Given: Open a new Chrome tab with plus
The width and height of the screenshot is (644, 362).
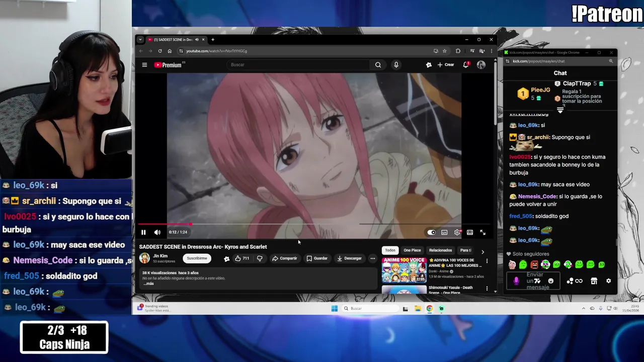Looking at the screenshot, I should click(x=213, y=40).
